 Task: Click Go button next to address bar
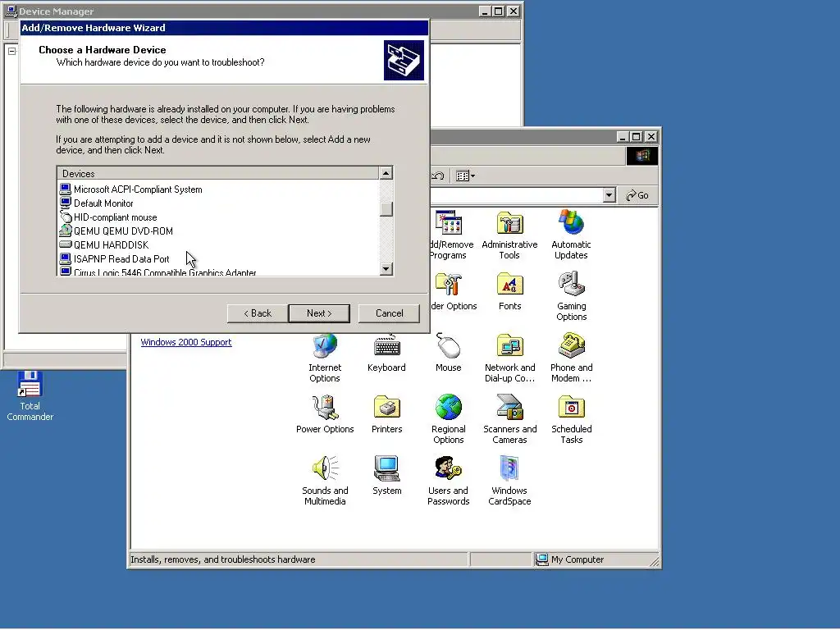637,195
